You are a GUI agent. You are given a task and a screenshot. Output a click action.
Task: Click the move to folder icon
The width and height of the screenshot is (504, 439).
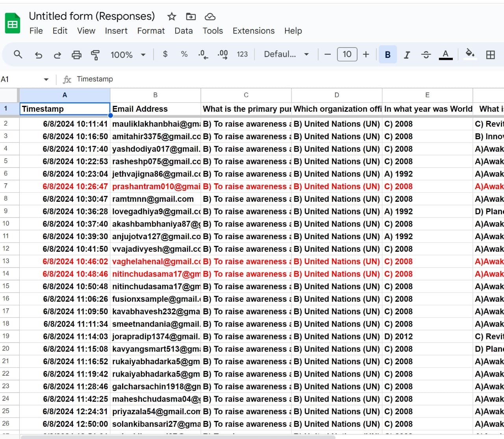pyautogui.click(x=191, y=17)
